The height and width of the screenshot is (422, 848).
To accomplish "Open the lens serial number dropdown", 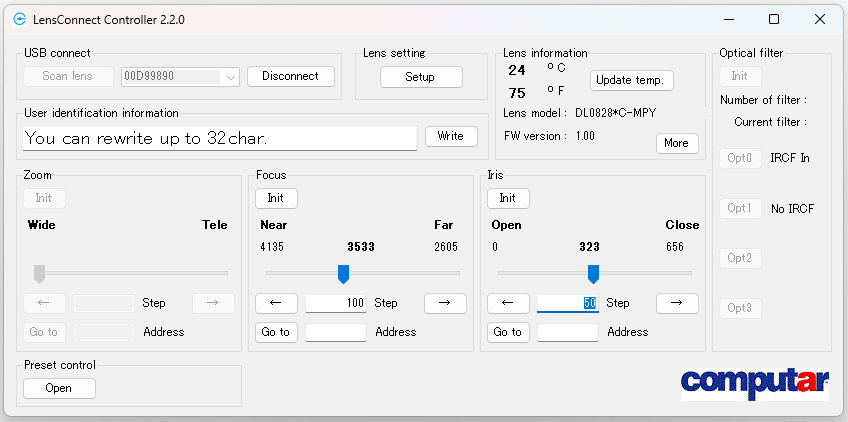I will pyautogui.click(x=231, y=76).
